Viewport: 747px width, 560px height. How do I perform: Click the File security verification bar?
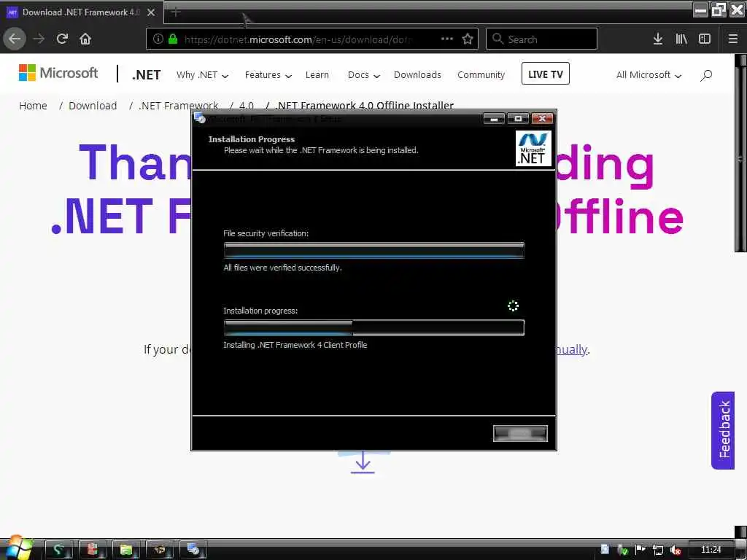tap(374, 250)
